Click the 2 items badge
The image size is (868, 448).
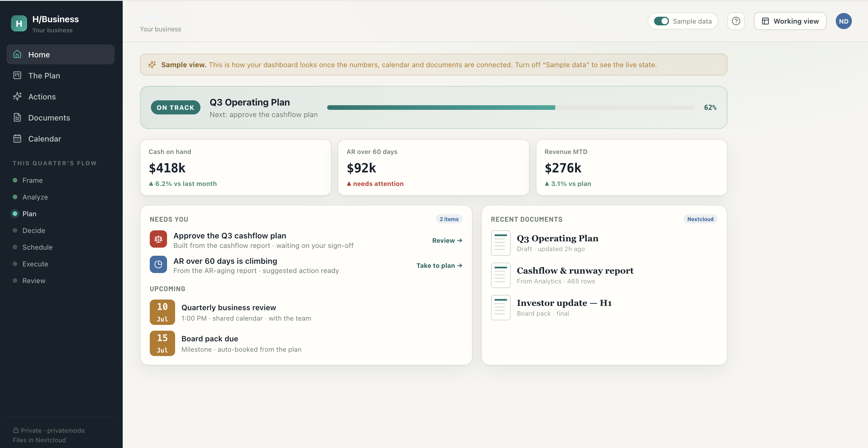pos(449,219)
